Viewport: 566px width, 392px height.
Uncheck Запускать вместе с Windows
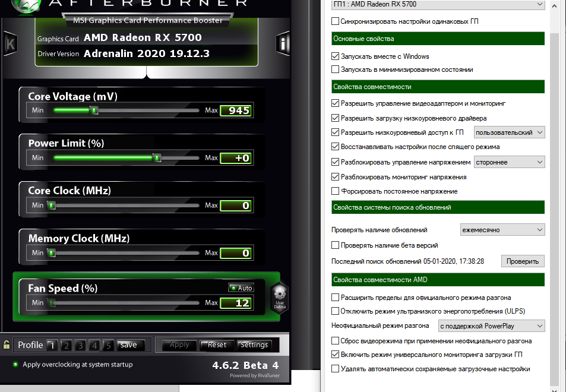pyautogui.click(x=335, y=56)
